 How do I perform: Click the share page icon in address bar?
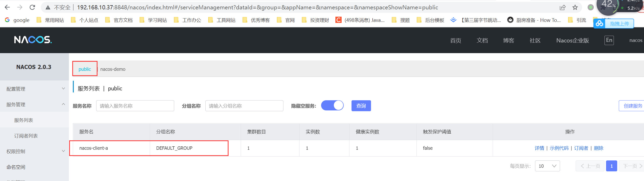click(x=563, y=8)
